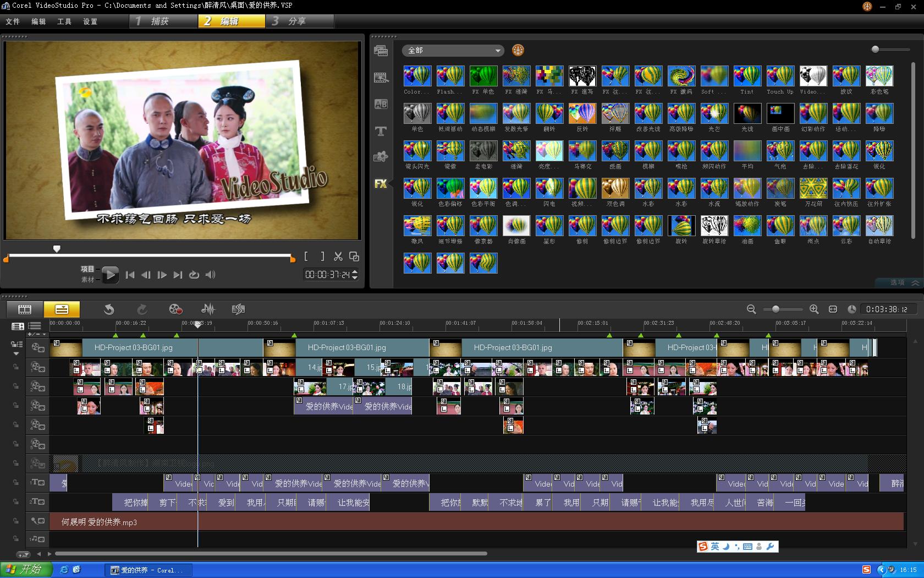Screen dimensions: 924x578
Task: Show all visible tracks icon
Action: (x=18, y=326)
